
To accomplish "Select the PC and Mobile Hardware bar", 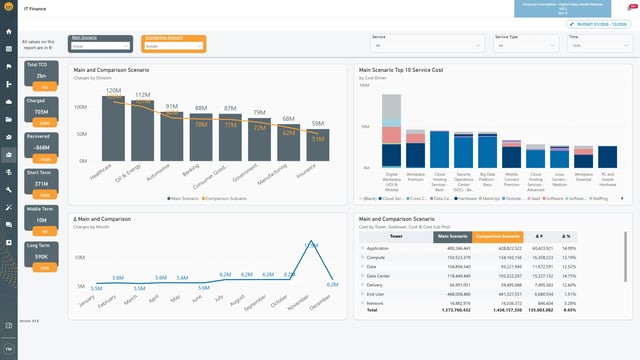I will (607, 157).
